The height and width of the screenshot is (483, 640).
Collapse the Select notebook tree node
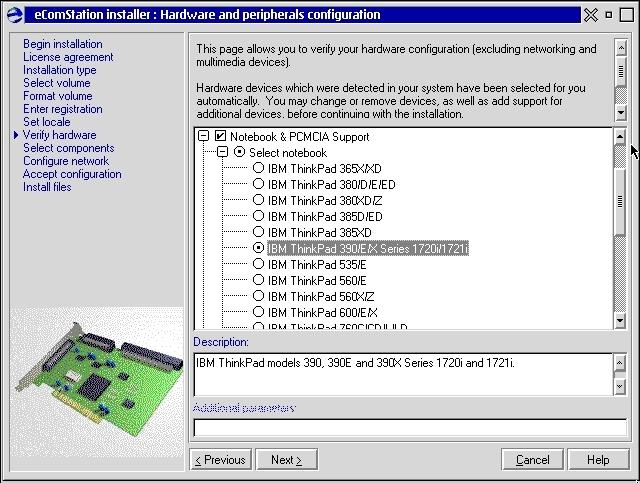222,152
